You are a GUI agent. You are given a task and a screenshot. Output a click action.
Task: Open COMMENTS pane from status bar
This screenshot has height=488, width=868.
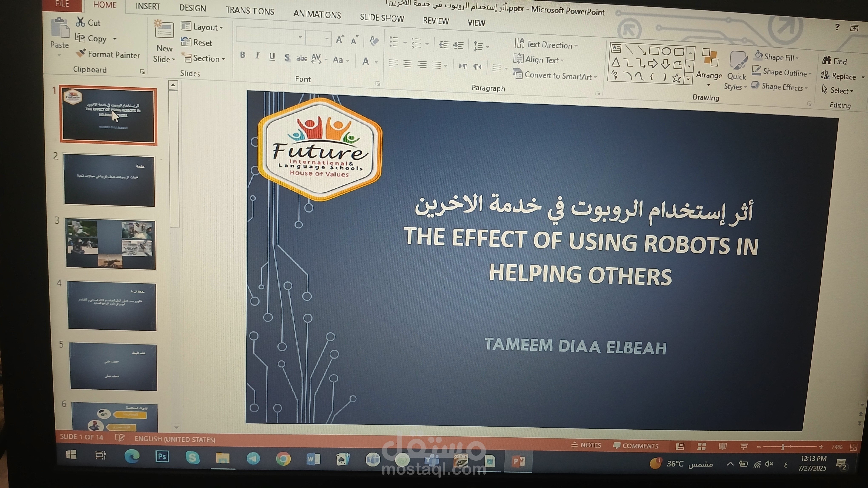(635, 445)
